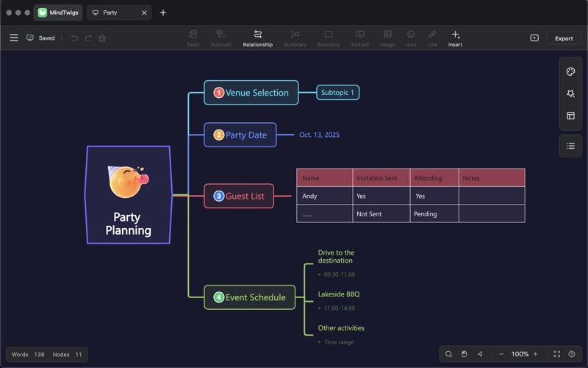Click the party emoji image

pyautogui.click(x=128, y=182)
